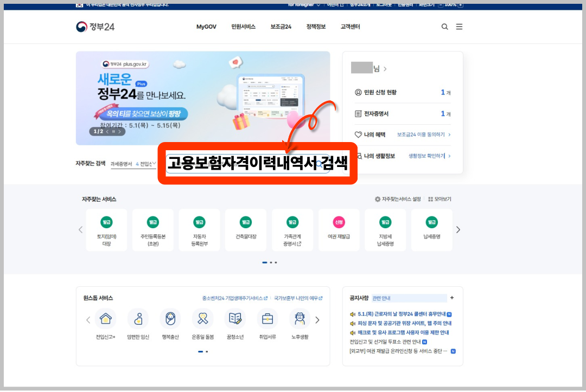Open 정책정보 menu

click(x=316, y=27)
